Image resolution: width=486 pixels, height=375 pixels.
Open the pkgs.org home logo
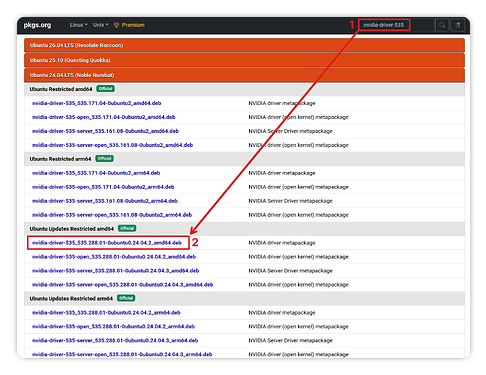[37, 25]
